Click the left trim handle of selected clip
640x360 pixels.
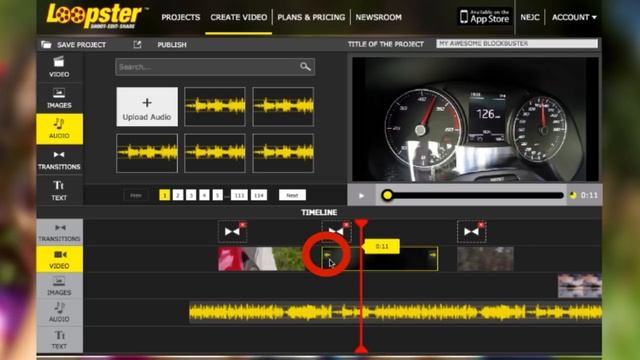[327, 255]
